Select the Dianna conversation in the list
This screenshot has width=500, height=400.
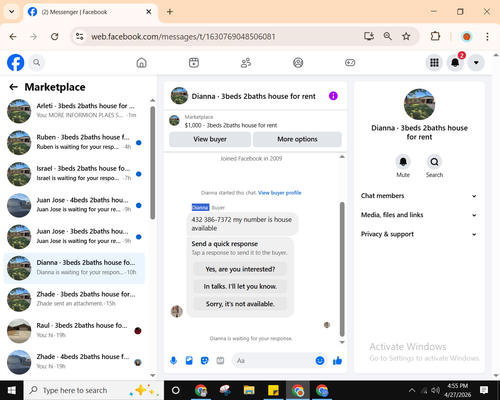tap(74, 268)
